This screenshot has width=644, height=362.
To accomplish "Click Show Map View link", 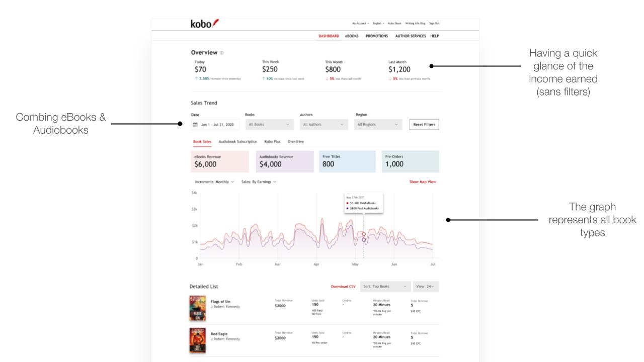I will coord(423,182).
